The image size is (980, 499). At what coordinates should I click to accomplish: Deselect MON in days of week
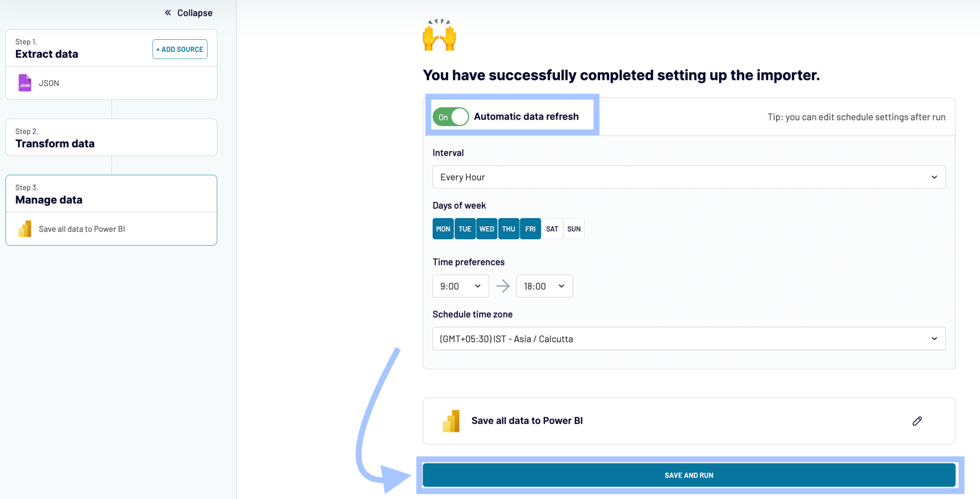[443, 229]
